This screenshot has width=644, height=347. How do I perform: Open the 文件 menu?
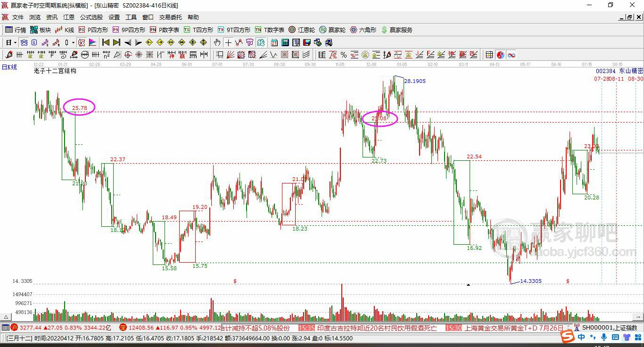tap(18, 17)
